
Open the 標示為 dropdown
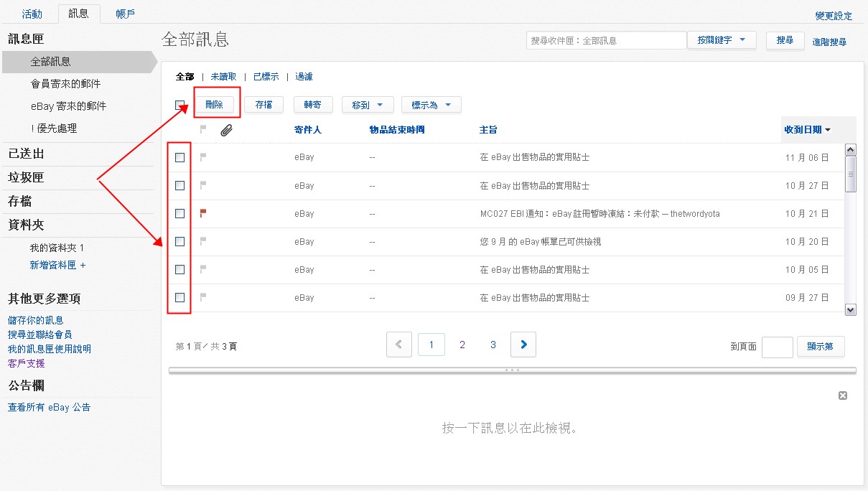coord(431,104)
